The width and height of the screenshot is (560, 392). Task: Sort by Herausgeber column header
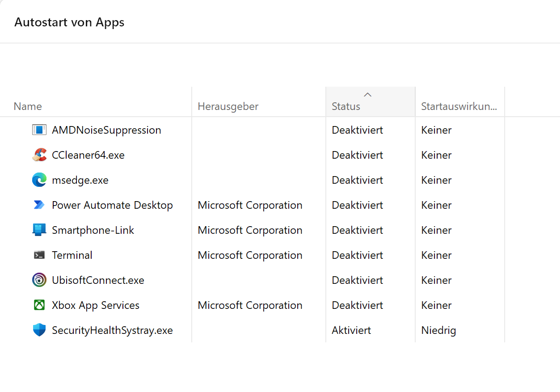(228, 106)
